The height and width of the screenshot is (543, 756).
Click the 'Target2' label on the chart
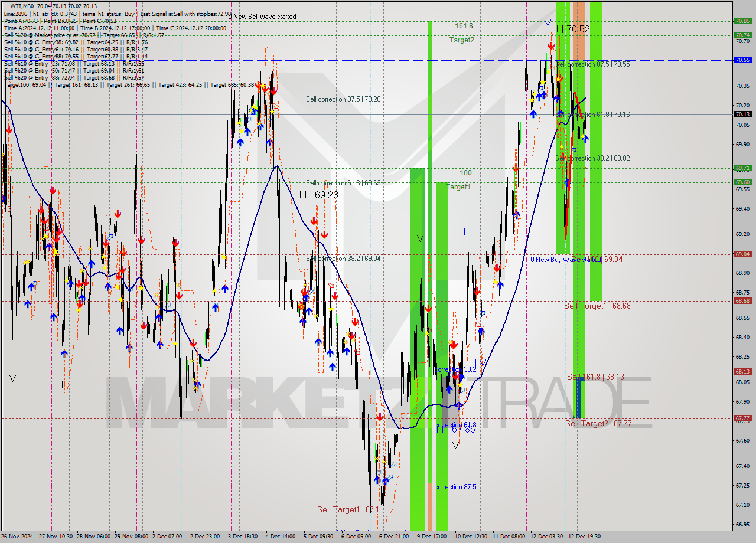click(461, 40)
